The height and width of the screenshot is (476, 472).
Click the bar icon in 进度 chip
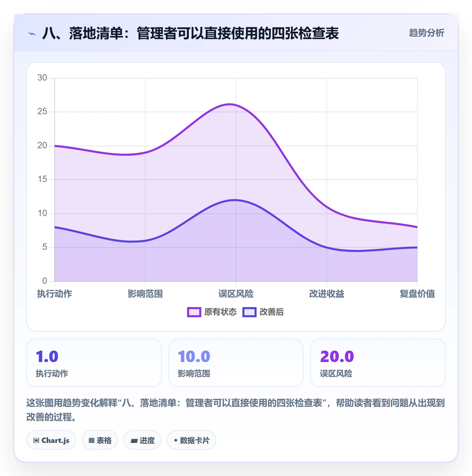[134, 441]
